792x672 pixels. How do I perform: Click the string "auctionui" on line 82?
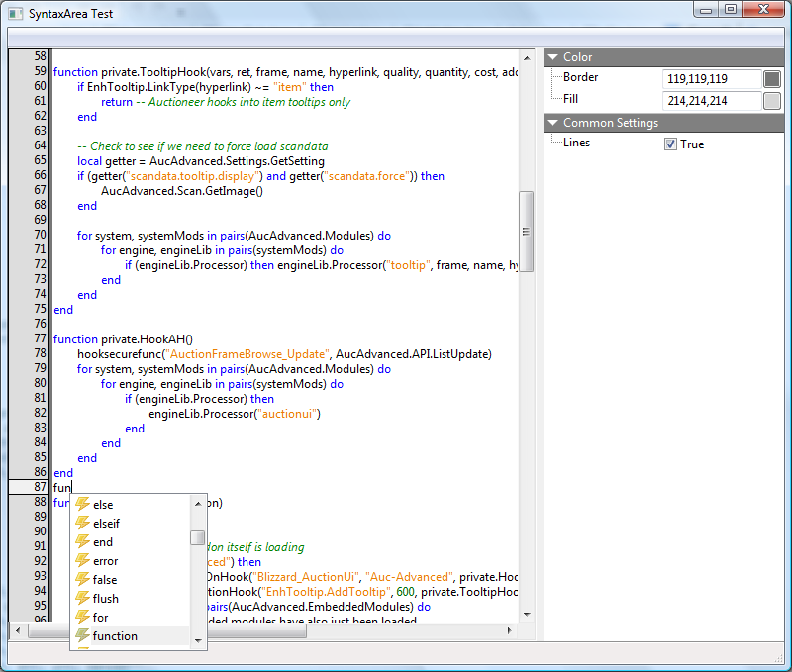click(x=287, y=414)
